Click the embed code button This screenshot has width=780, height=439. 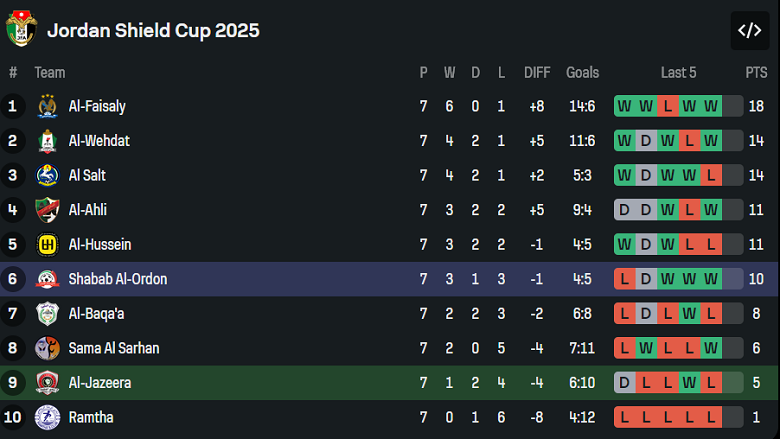[749, 30]
